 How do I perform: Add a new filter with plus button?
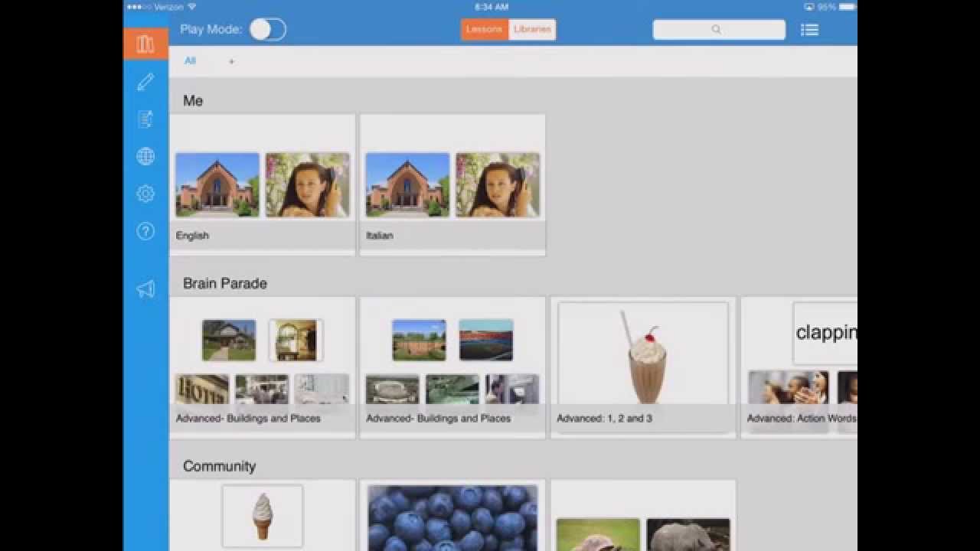pyautogui.click(x=231, y=61)
